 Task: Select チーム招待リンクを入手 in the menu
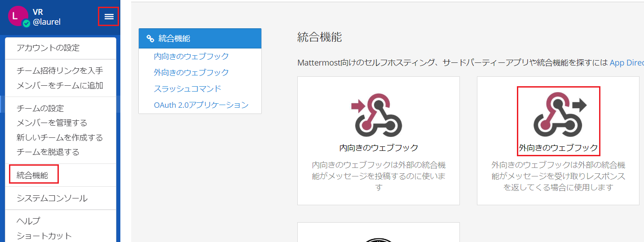pos(61,70)
